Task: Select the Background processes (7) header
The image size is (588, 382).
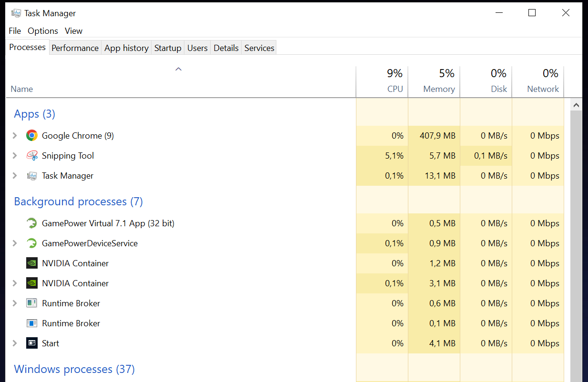Action: pyautogui.click(x=79, y=201)
